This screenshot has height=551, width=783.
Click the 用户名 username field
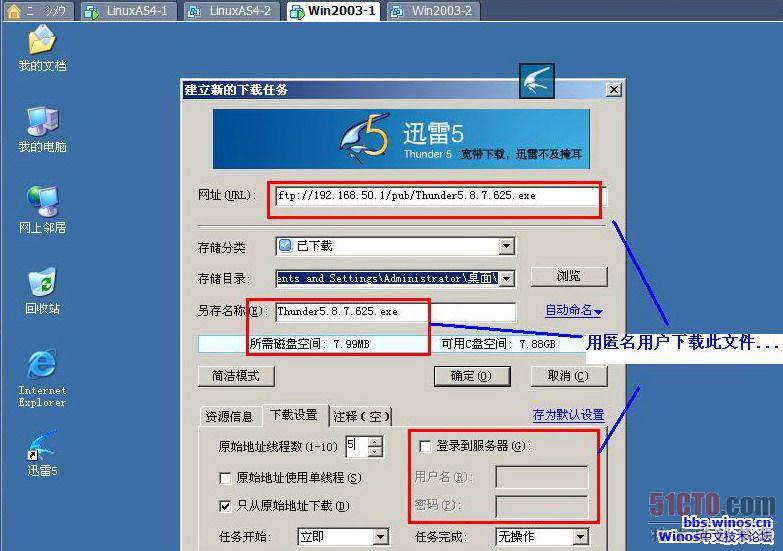[542, 477]
